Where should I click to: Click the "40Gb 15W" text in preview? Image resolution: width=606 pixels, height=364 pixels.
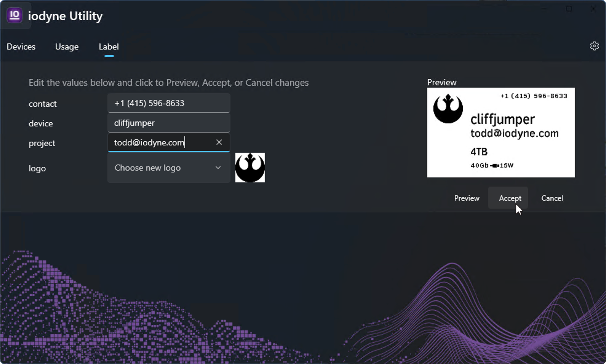492,165
